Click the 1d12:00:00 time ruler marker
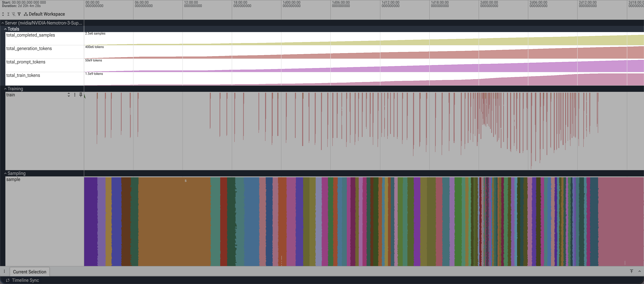 [x=390, y=4]
